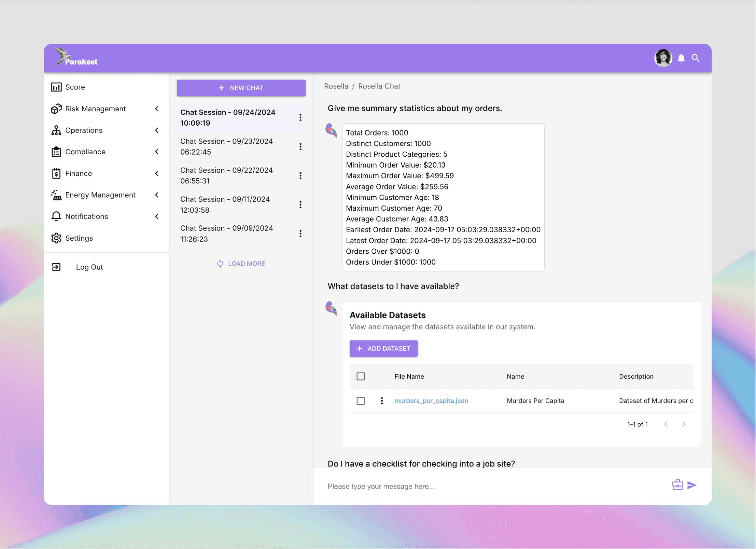
Task: Check the murders_per_capita.json row checkbox
Action: [x=361, y=401]
